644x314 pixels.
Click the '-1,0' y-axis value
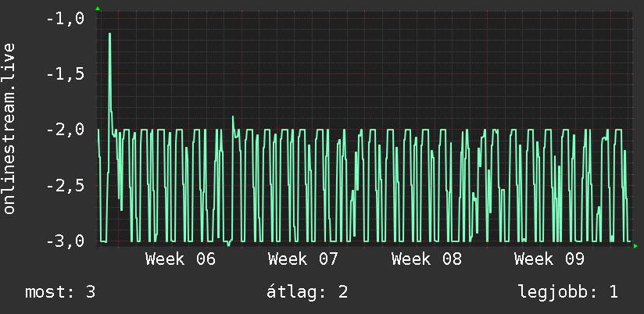pos(66,19)
